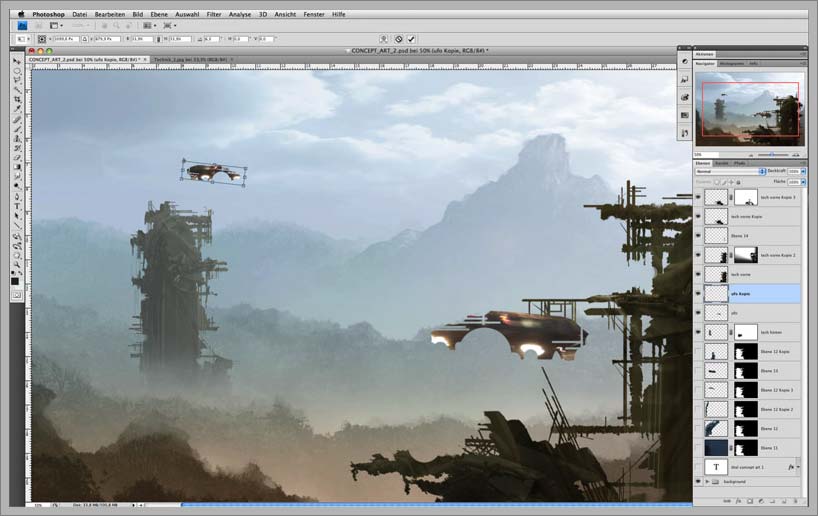This screenshot has height=516, width=818.
Task: Select the Path Selection tool
Action: (x=17, y=216)
